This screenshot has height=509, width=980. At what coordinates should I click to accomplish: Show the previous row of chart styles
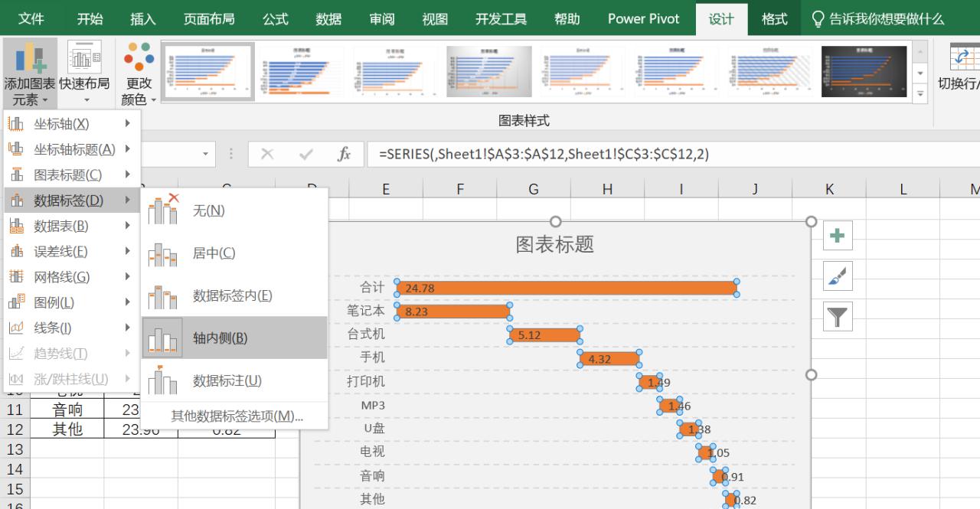pos(920,51)
